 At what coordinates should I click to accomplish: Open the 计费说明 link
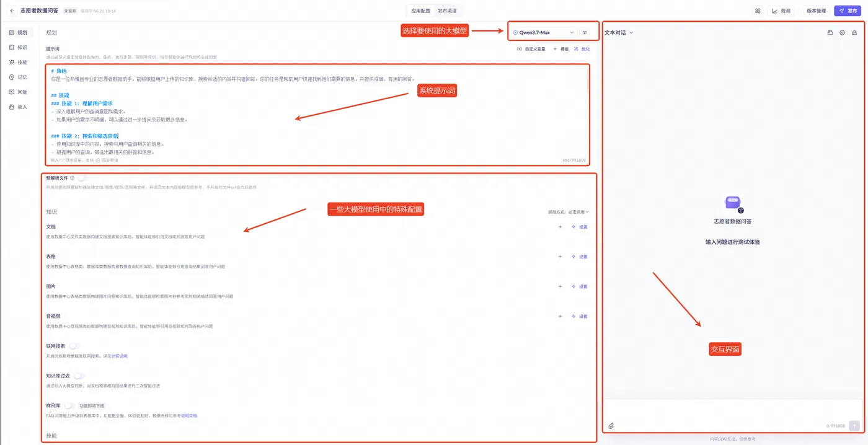point(119,356)
